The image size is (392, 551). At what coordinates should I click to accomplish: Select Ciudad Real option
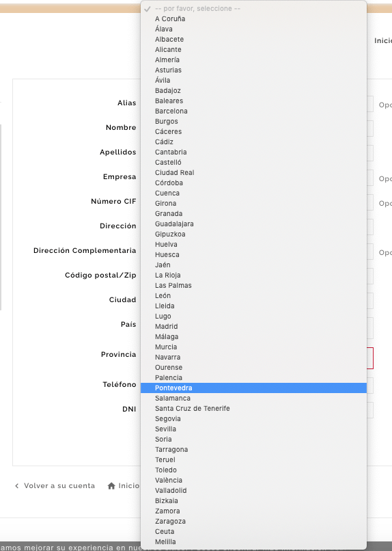[254, 172]
